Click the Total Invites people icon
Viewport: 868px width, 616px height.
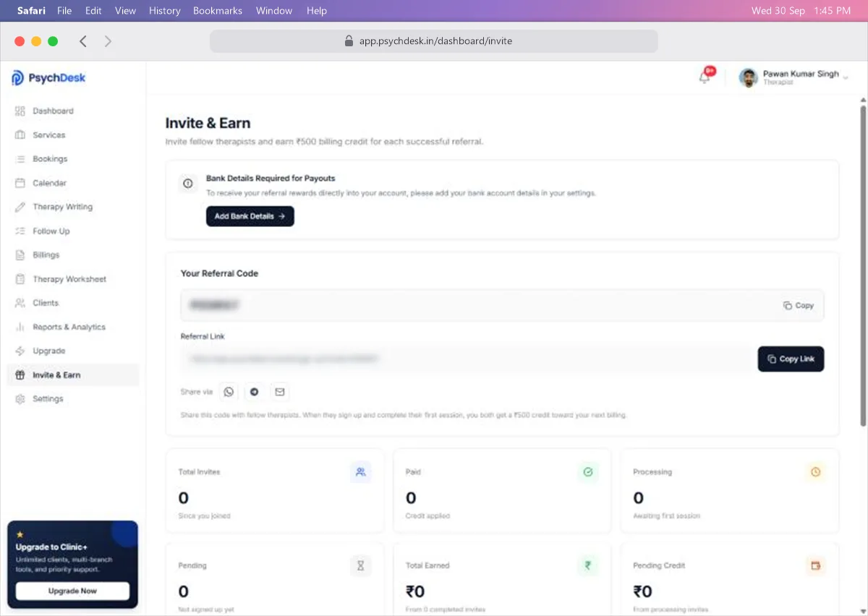coord(360,472)
